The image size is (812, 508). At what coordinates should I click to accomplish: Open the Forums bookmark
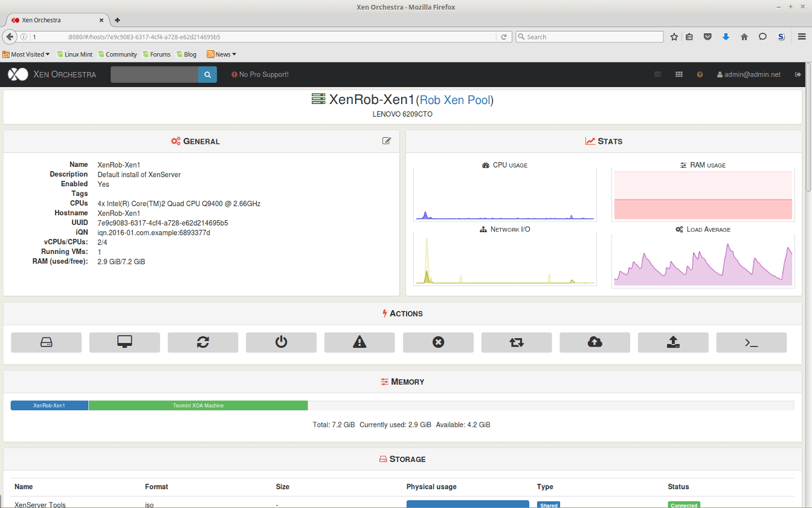[156, 54]
